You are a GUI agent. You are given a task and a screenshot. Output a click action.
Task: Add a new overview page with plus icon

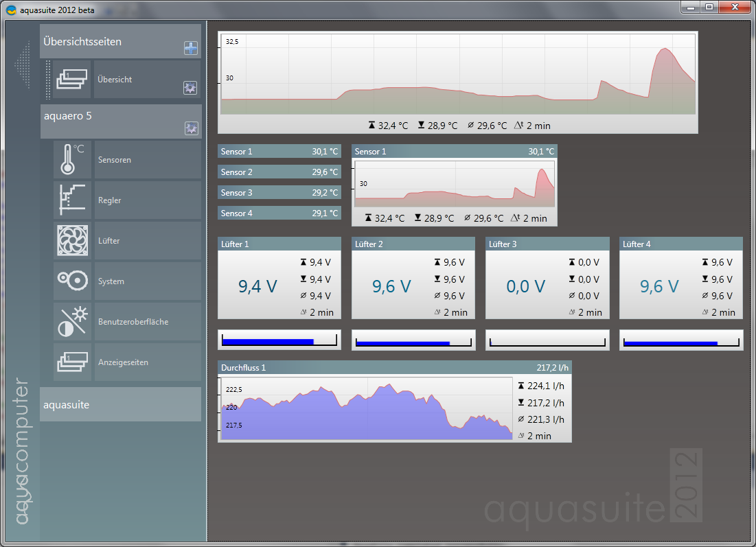[190, 48]
